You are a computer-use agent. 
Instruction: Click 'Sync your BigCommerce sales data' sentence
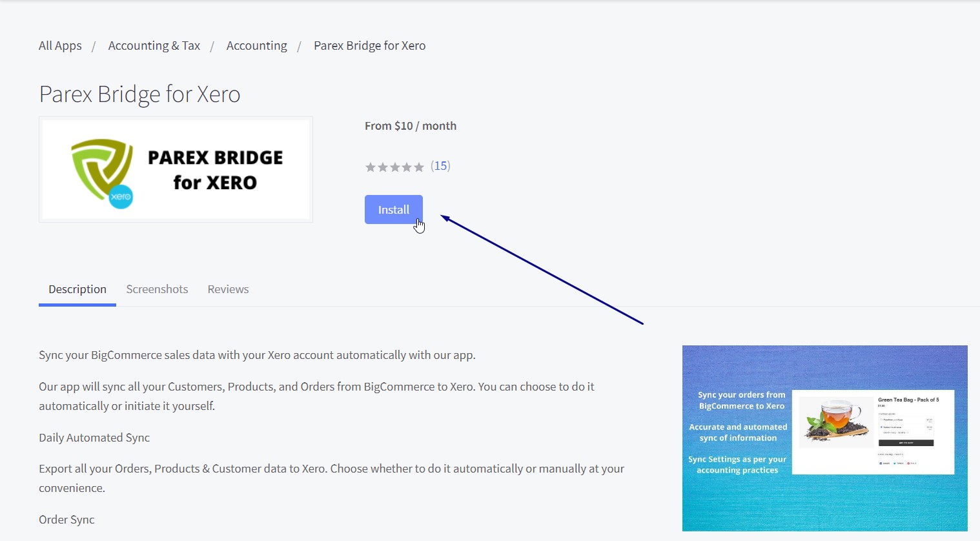[257, 355]
